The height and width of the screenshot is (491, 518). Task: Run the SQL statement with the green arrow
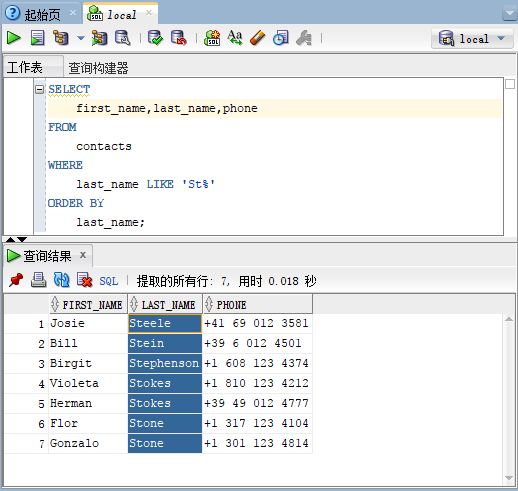pos(14,38)
